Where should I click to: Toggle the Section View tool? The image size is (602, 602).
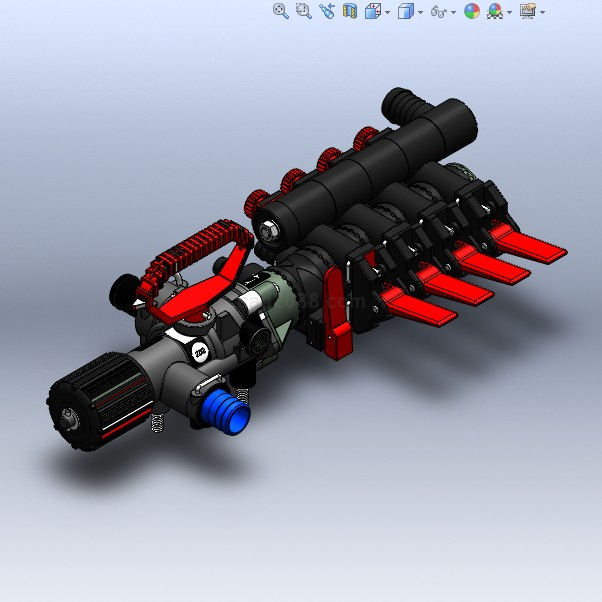350,11
